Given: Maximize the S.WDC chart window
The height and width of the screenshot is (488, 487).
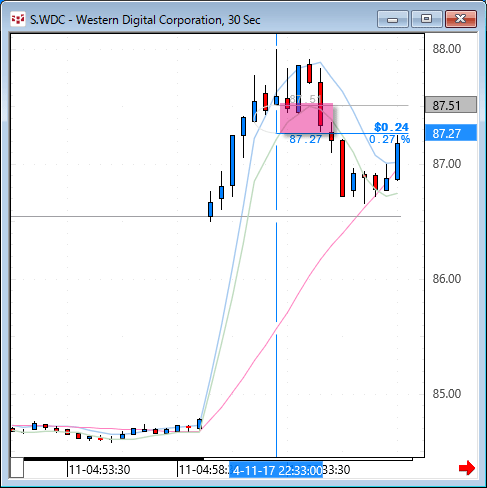Looking at the screenshot, I should pyautogui.click(x=426, y=19).
